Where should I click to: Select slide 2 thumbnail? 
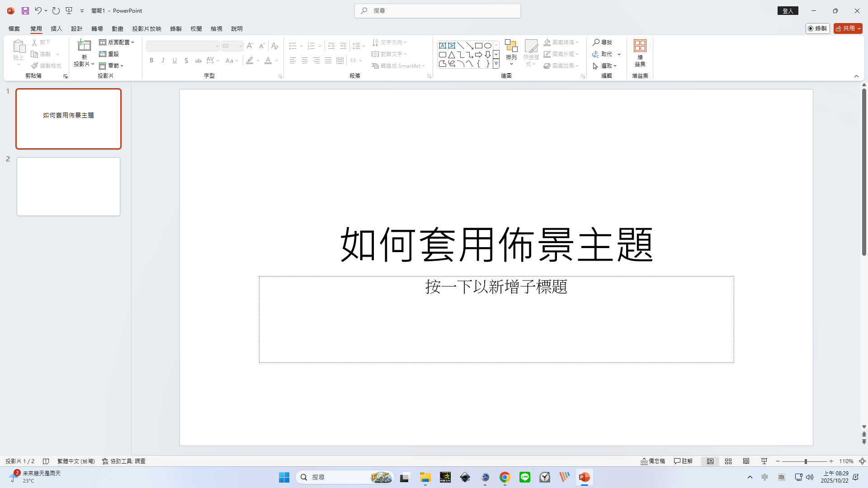click(68, 187)
